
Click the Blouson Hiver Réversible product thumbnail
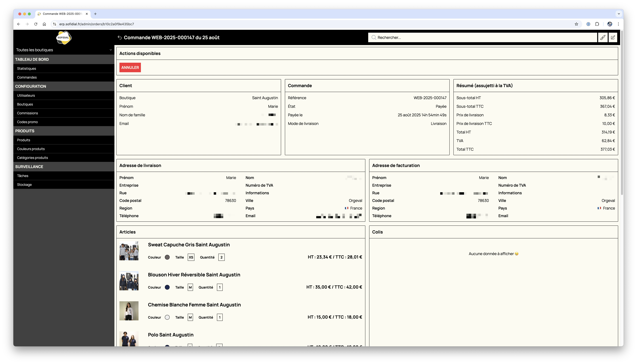click(x=129, y=281)
